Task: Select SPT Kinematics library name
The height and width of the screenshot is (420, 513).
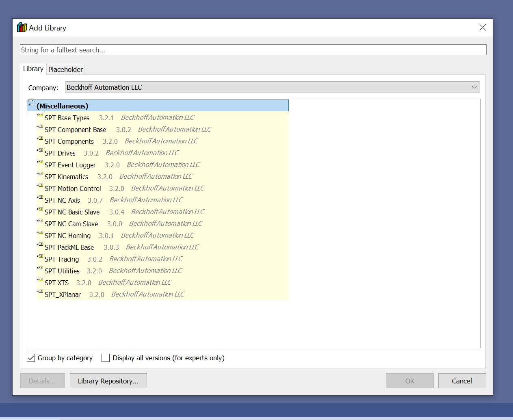Action: 66,177
